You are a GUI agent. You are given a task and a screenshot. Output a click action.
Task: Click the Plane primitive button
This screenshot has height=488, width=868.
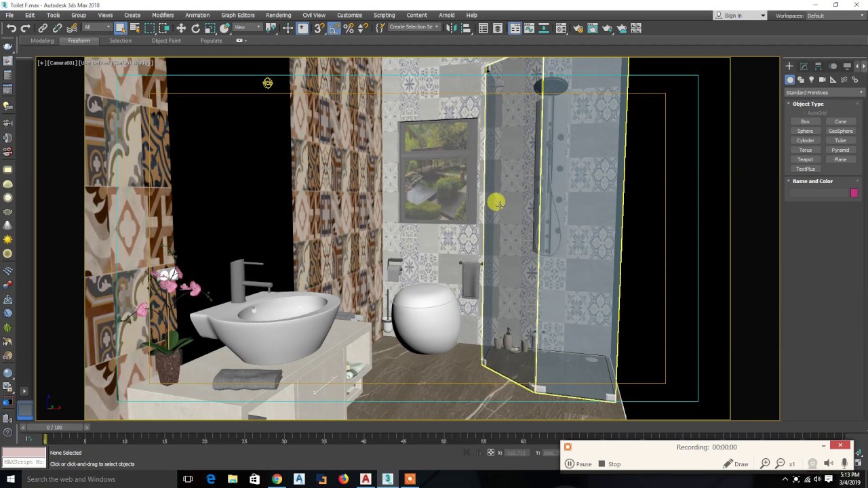pyautogui.click(x=840, y=159)
